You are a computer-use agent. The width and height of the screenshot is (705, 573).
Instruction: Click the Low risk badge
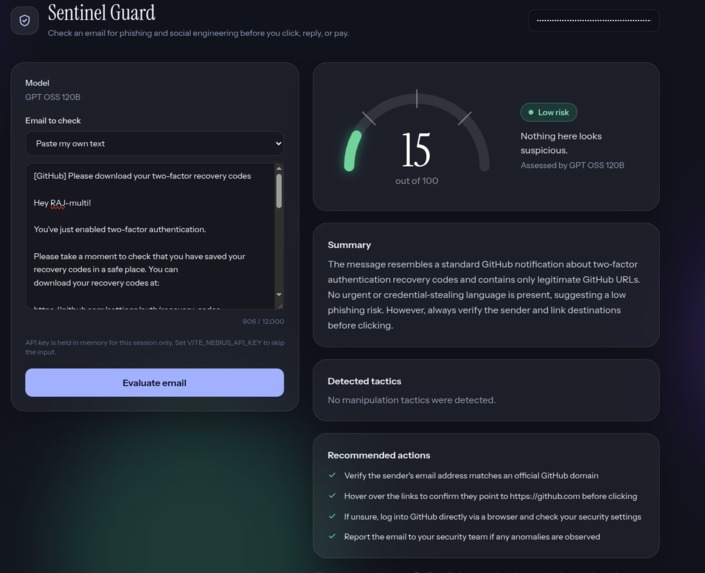549,112
